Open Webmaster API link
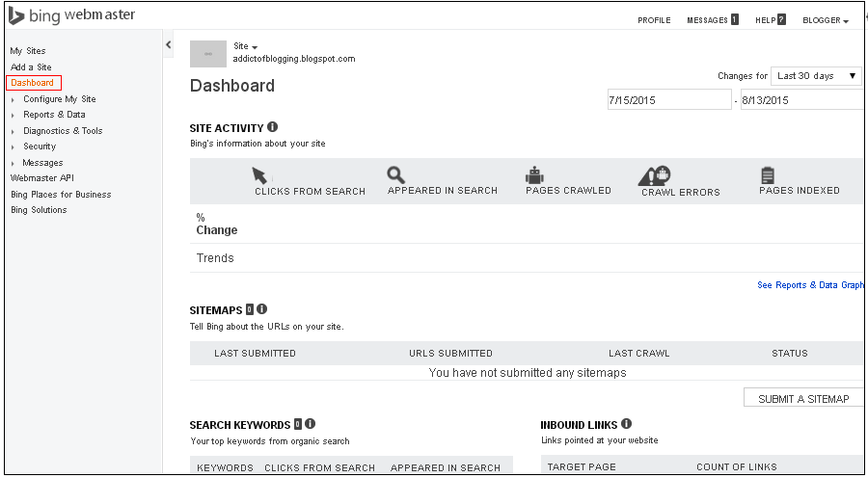 click(x=42, y=178)
